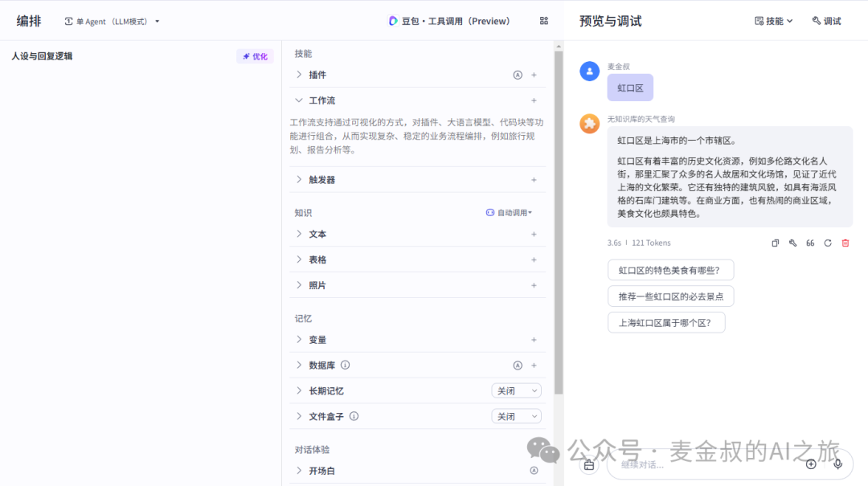
Task: Click the auto-add icon in 数据库 row
Action: click(x=517, y=366)
